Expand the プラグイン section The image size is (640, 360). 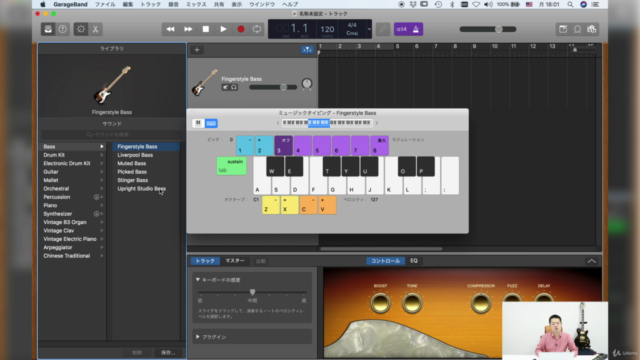click(198, 337)
